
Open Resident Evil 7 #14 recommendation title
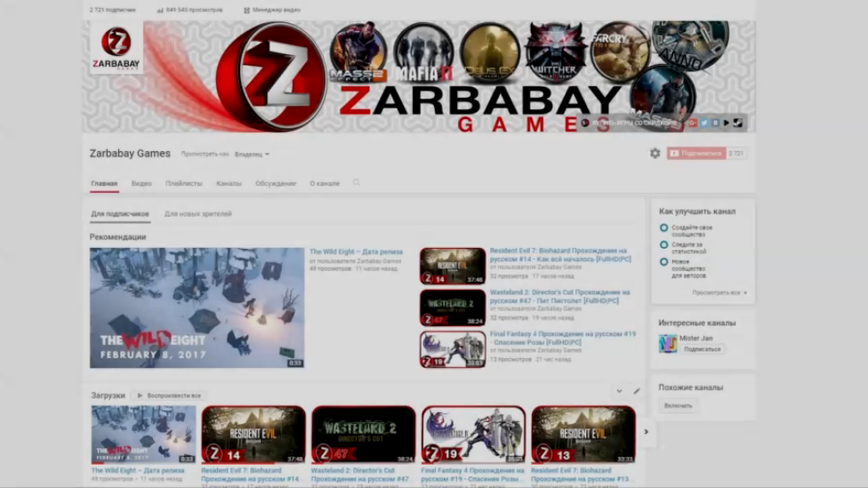(560, 255)
